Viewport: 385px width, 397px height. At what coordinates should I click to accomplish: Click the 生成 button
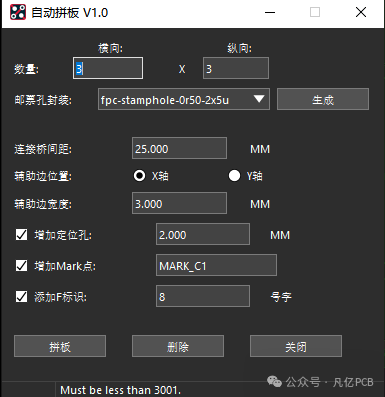[x=323, y=99]
